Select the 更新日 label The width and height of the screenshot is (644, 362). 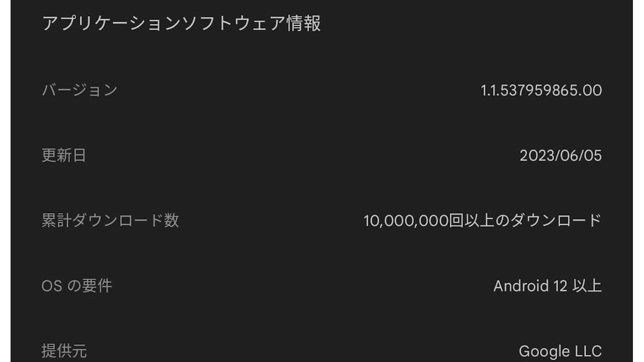click(64, 155)
